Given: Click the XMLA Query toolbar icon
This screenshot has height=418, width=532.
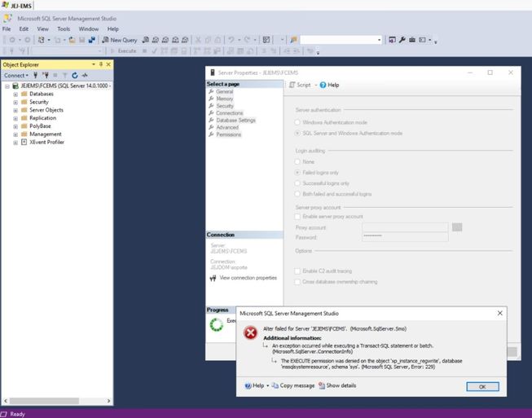Looking at the screenshot, I should (174, 40).
